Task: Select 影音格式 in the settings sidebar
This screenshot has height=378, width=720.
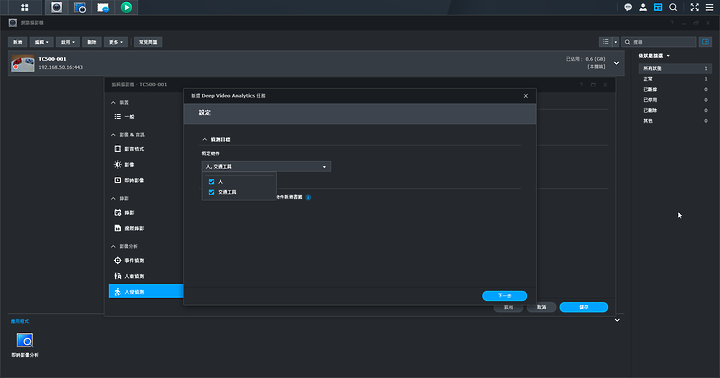Action: [146, 149]
